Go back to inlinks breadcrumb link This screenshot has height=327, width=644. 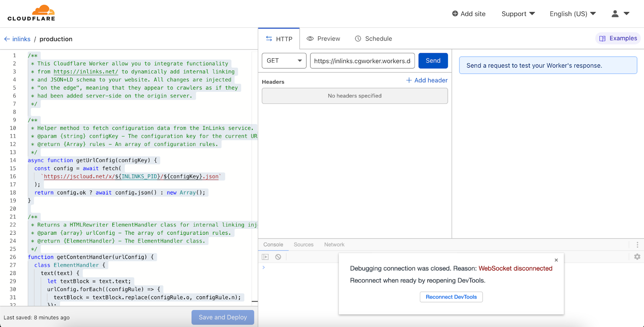click(21, 39)
